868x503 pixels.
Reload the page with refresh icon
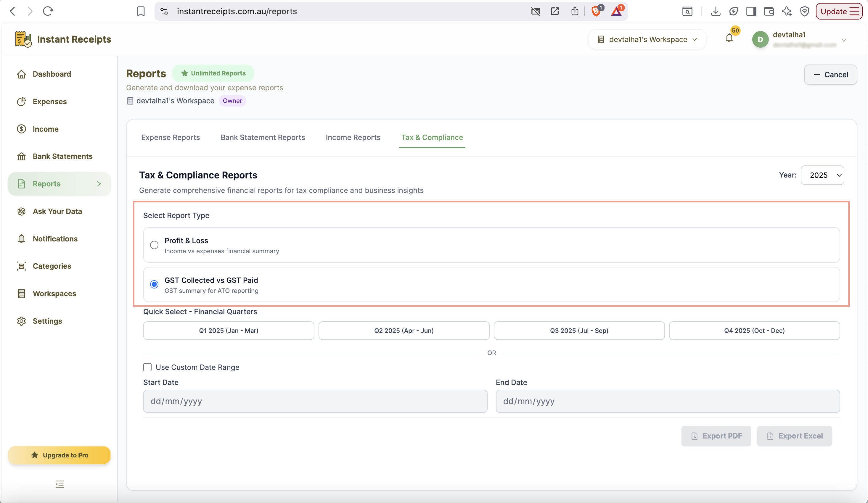point(48,11)
